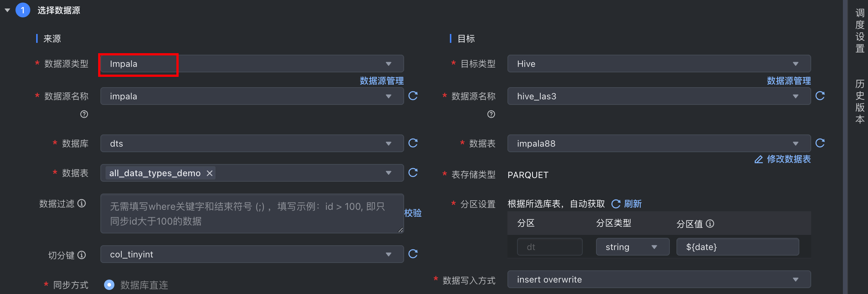Remove the all_data_types_demo table tag
This screenshot has width=868, height=294.
tap(210, 173)
